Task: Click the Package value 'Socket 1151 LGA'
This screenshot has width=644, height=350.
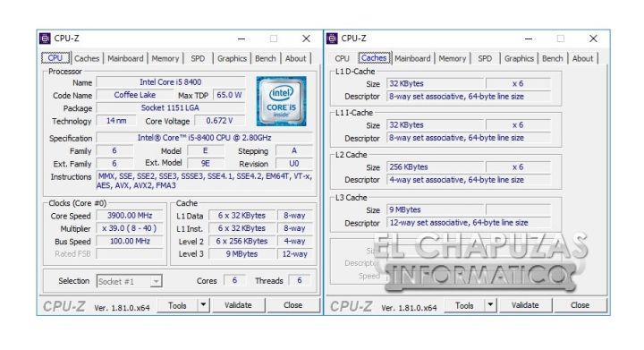Action: (x=171, y=107)
